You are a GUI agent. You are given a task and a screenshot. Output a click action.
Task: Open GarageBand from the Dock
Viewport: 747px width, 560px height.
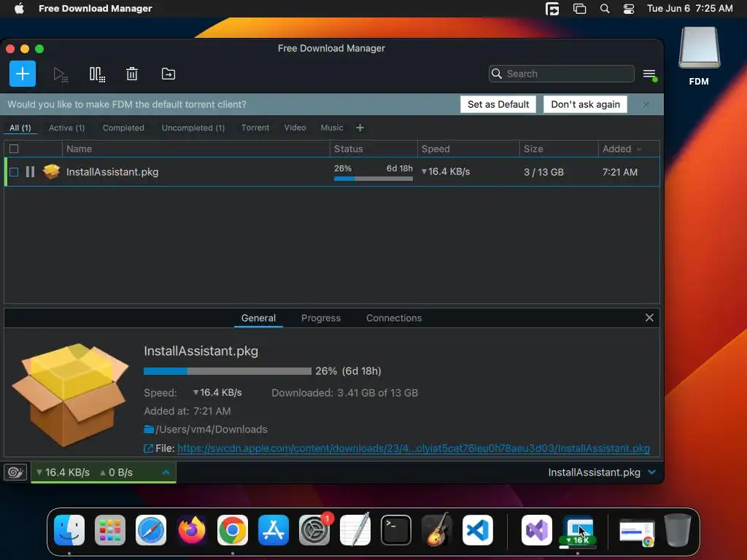point(437,529)
